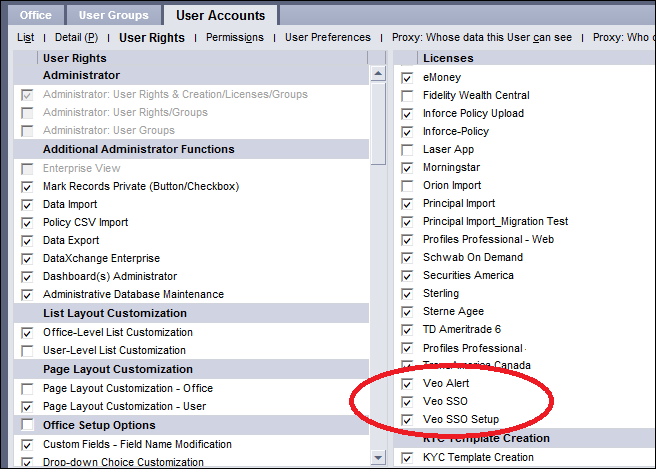The height and width of the screenshot is (469, 656).
Task: Enable the Orion Import license
Action: click(407, 186)
